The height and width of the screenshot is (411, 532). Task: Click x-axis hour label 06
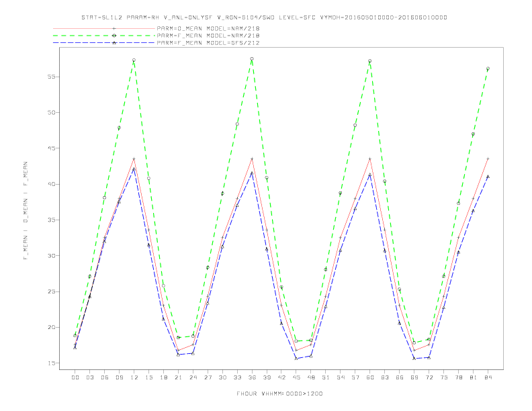[105, 377]
